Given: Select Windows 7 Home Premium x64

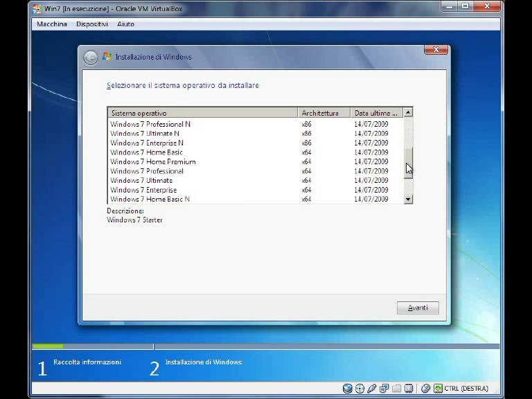Looking at the screenshot, I should point(256,162).
